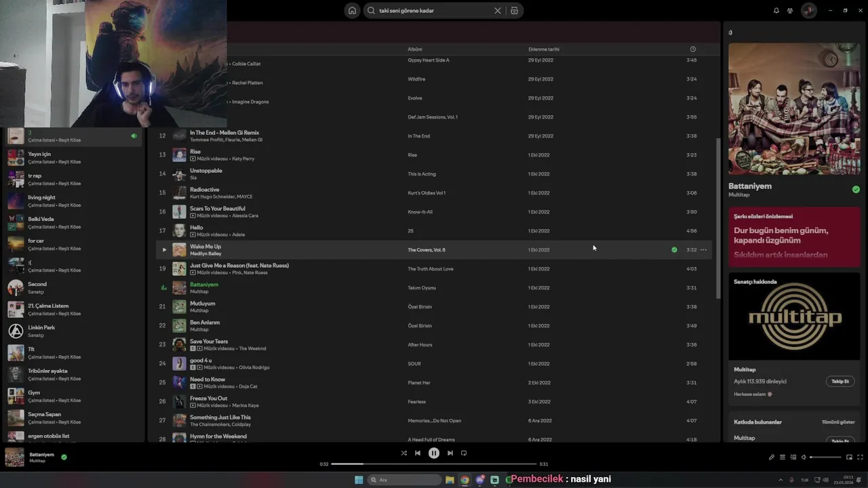Image resolution: width=868 pixels, height=488 pixels.
Task: Open Spotify Home via house icon
Action: (351, 11)
